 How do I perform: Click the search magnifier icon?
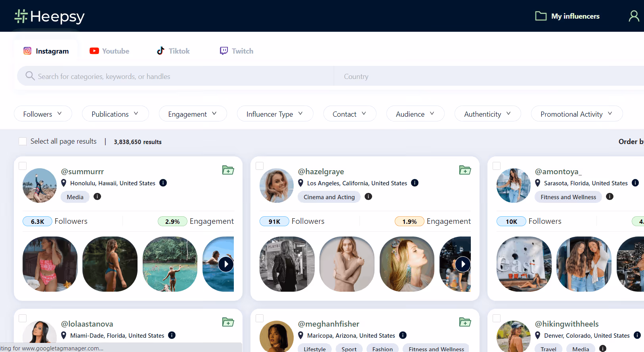tap(30, 75)
